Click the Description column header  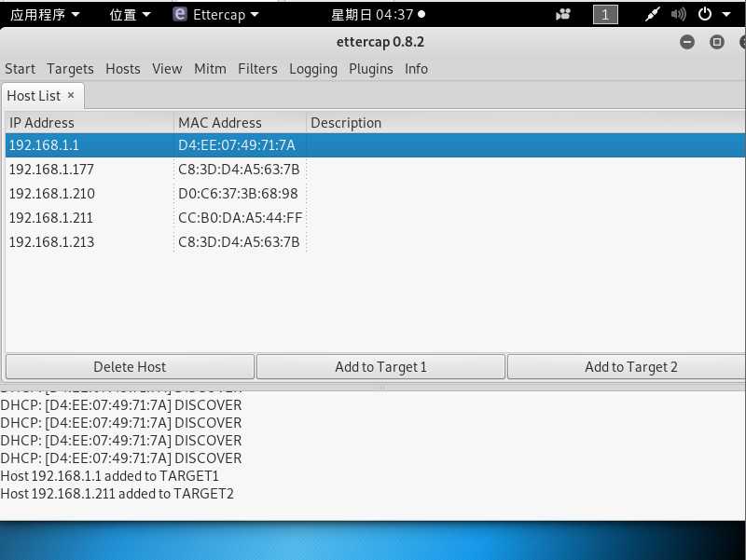526,123
